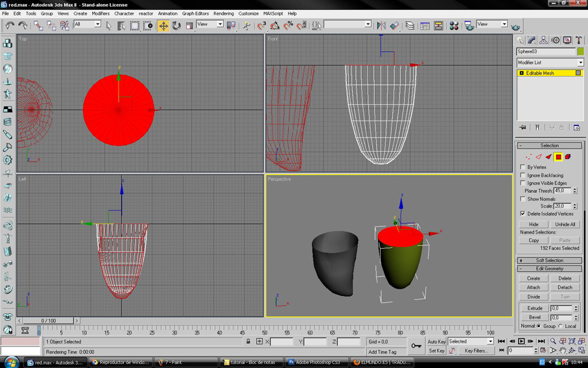Click Play Animation in playback controls
Viewport: 588px width, 368px height.
[521, 341]
